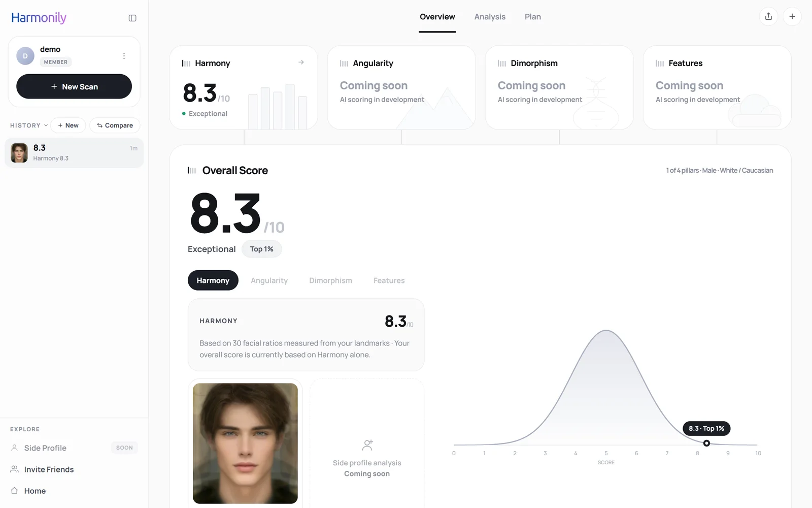Start a New Scan
Viewport: 812px width, 508px height.
click(74, 86)
